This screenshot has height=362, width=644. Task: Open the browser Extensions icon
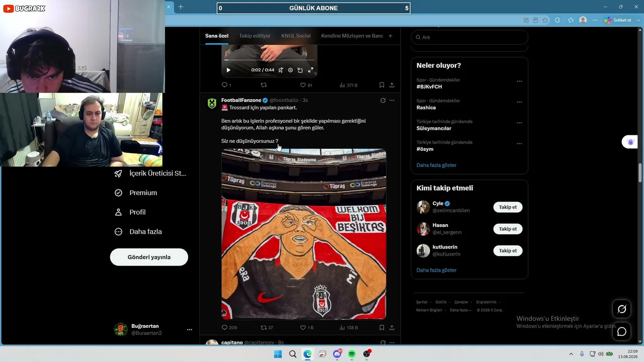(557, 20)
